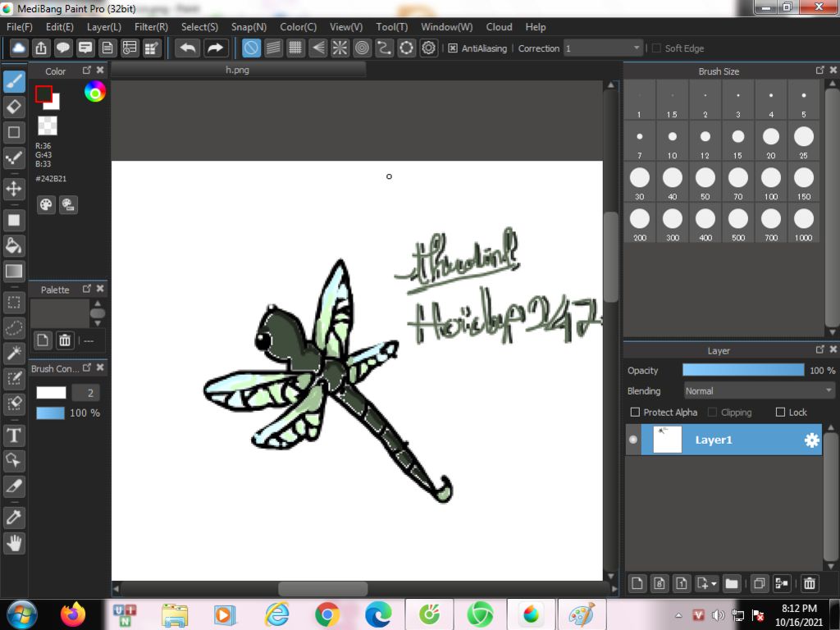Open the Filter(R) menu
This screenshot has height=630, width=840.
(x=151, y=27)
